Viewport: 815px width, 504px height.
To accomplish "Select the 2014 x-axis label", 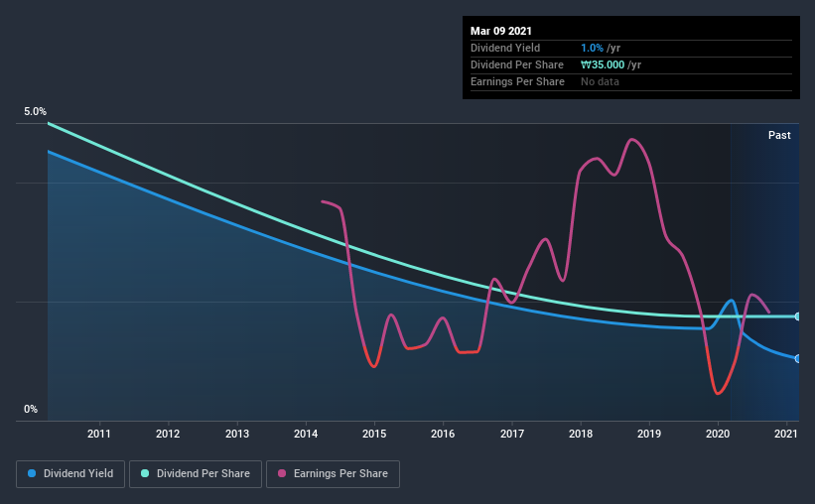I will (x=306, y=434).
